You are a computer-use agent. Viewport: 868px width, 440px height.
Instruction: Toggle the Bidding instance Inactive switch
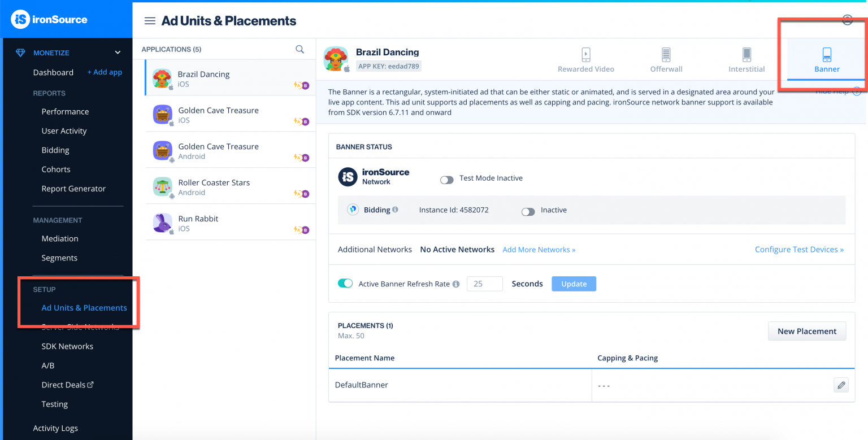[x=528, y=212]
